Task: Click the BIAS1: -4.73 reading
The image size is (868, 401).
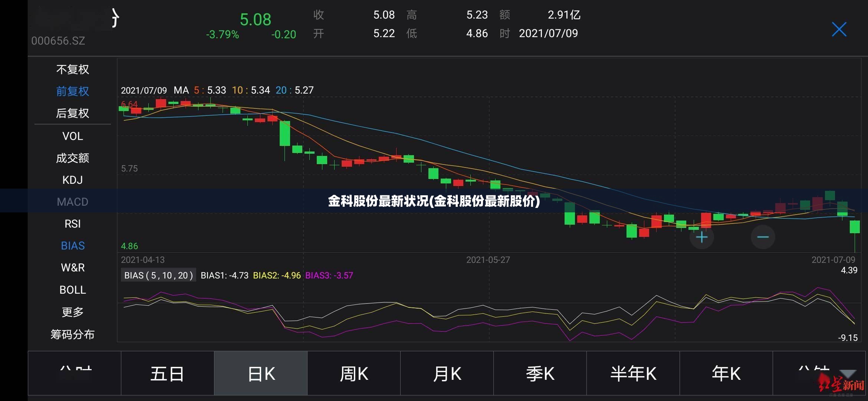Action: pyautogui.click(x=224, y=276)
